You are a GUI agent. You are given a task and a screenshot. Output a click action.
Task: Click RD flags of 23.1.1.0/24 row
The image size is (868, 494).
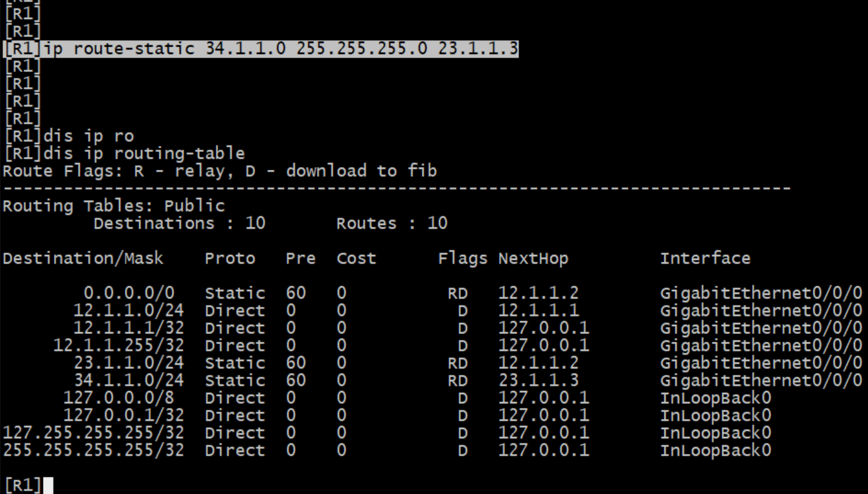457,363
